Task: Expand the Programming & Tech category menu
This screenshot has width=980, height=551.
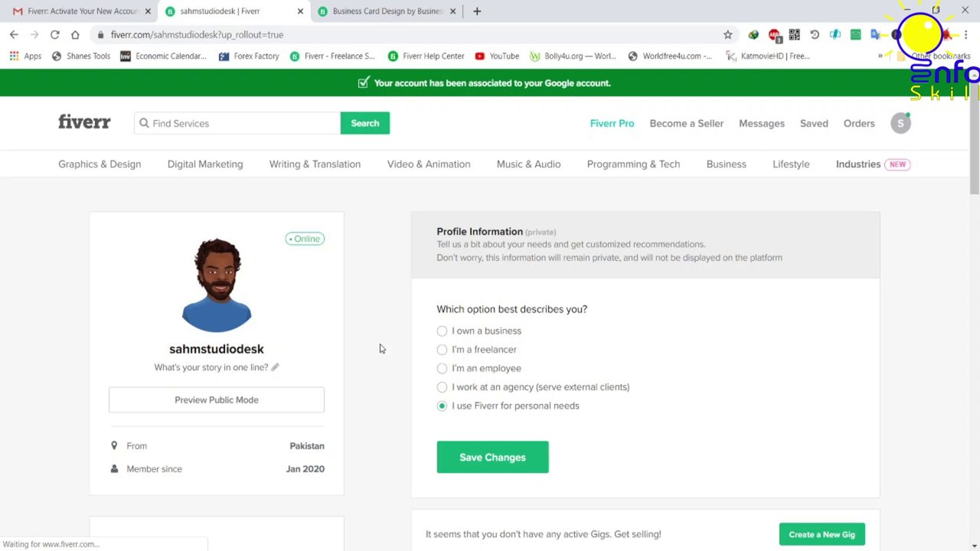Action: (633, 164)
